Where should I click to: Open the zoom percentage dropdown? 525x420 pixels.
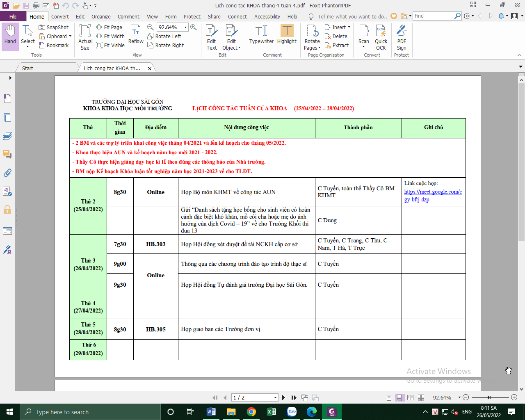pyautogui.click(x=186, y=27)
